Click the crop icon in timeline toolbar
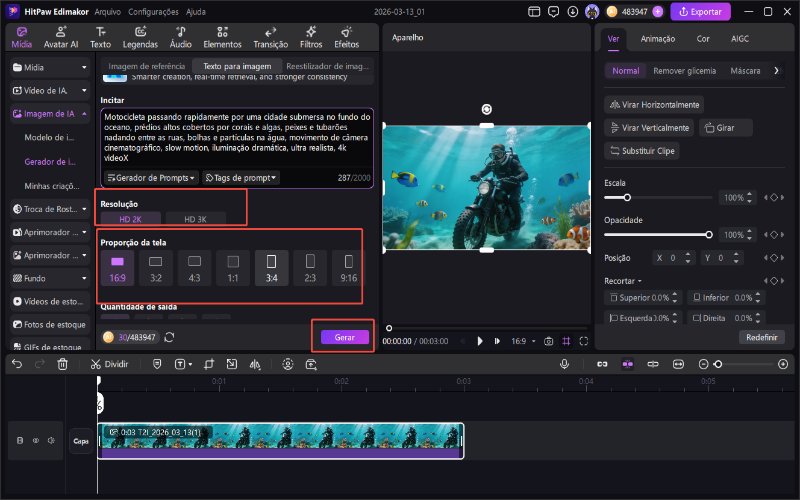 point(209,364)
